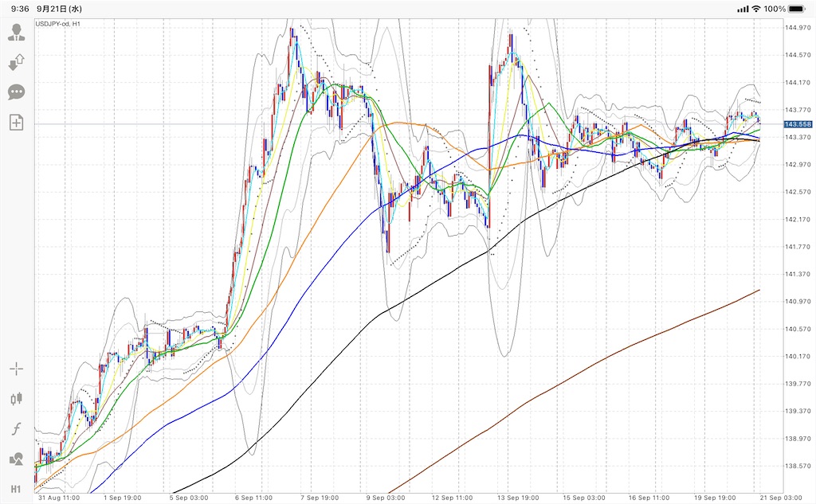The width and height of the screenshot is (816, 504).
Task: Tap the battery icon in status bar
Action: [797, 9]
